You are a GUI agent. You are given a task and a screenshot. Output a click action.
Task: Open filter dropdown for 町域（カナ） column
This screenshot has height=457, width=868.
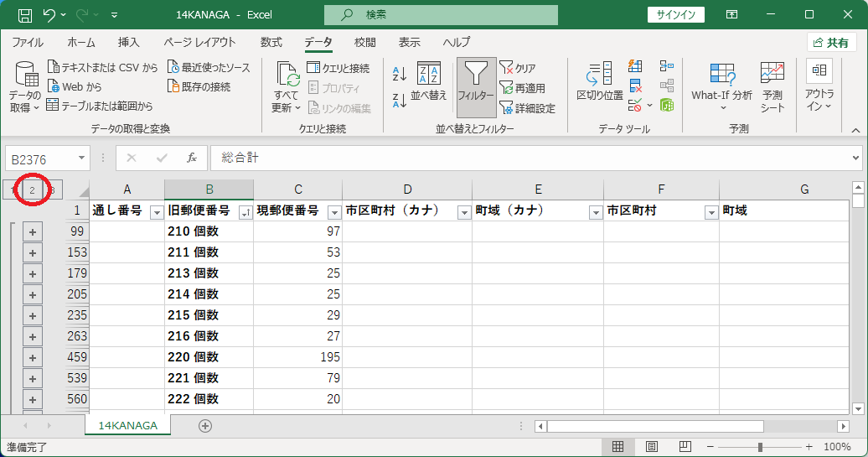596,212
